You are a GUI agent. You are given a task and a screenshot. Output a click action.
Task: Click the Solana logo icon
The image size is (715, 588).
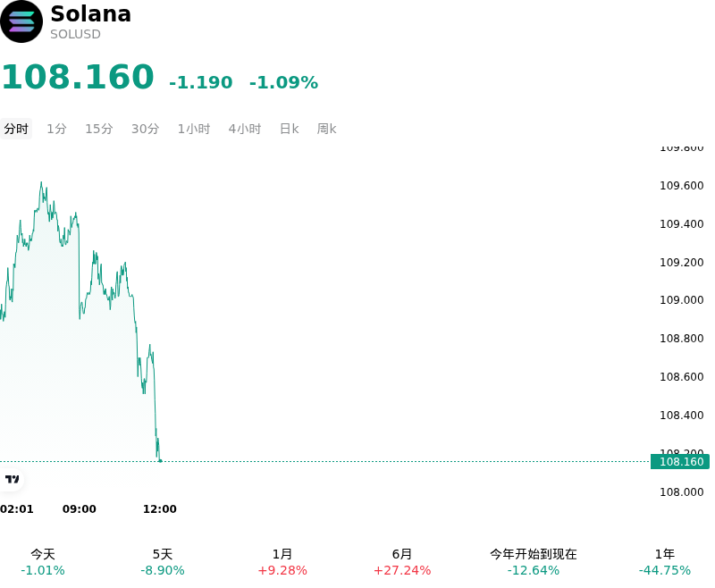click(x=21, y=21)
